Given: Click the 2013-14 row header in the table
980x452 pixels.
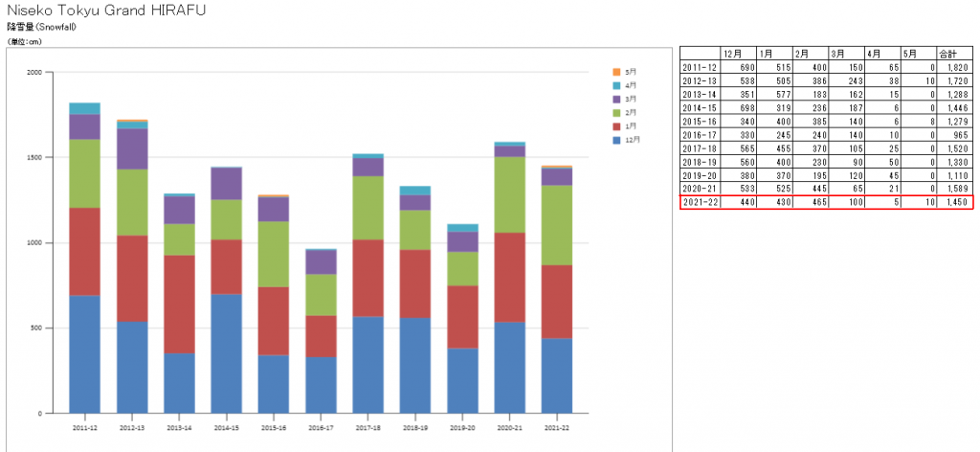Looking at the screenshot, I should [x=700, y=95].
